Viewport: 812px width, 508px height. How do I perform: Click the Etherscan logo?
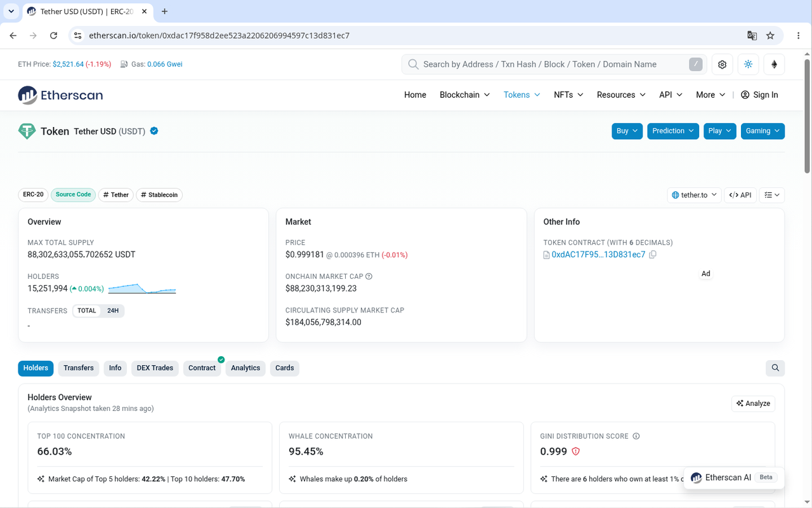pyautogui.click(x=60, y=95)
